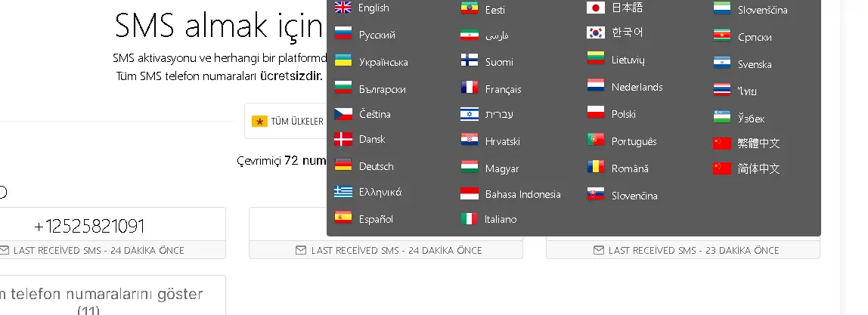
Task: Click the Danish flag icon
Action: (343, 139)
